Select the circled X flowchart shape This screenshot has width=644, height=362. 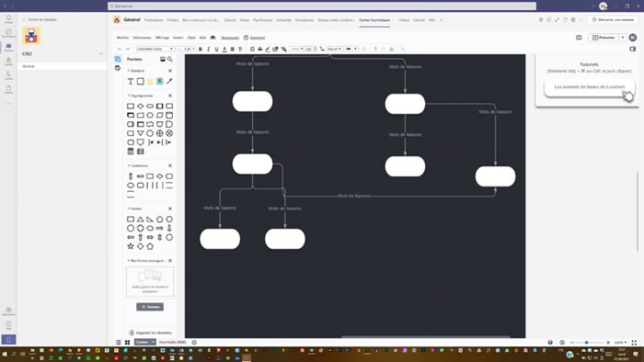click(x=169, y=133)
